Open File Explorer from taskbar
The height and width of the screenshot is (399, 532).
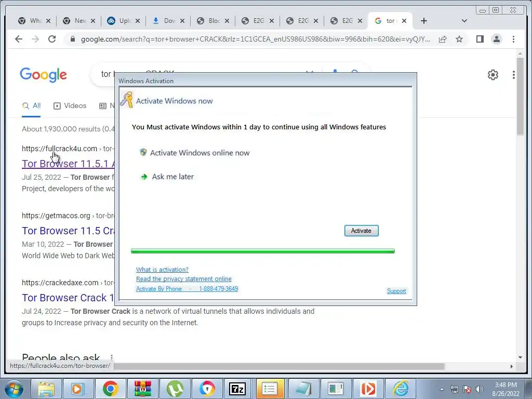pyautogui.click(x=46, y=389)
